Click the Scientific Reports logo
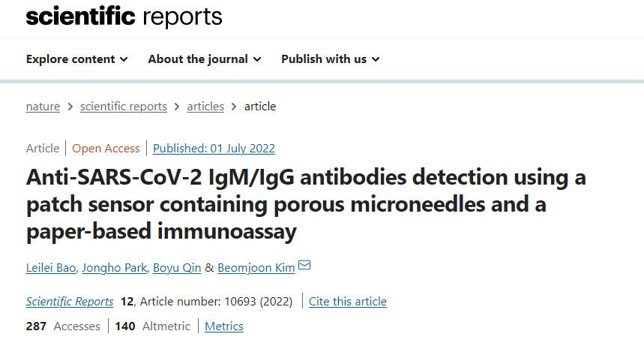 124,17
